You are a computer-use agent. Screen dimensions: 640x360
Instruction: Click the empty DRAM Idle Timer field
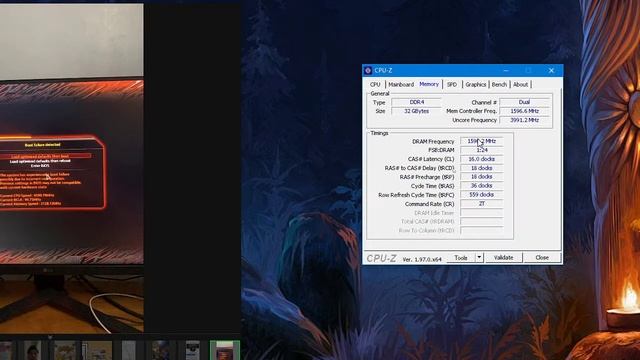click(482, 213)
